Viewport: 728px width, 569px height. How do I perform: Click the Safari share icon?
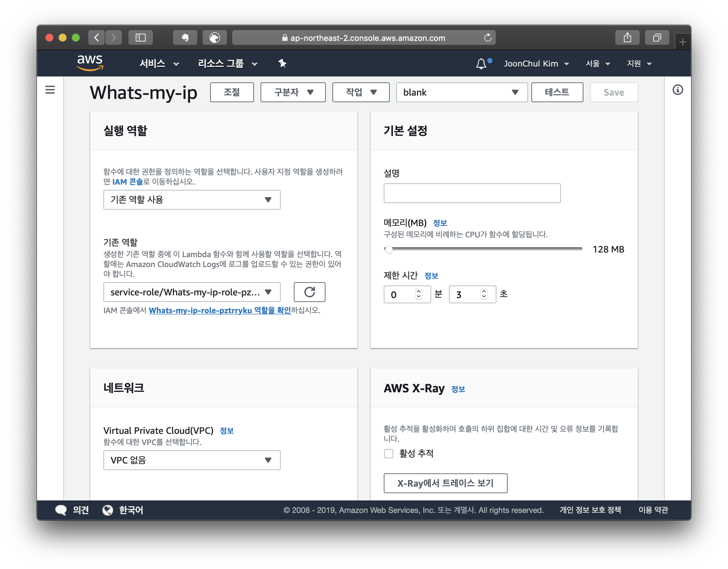pos(627,38)
